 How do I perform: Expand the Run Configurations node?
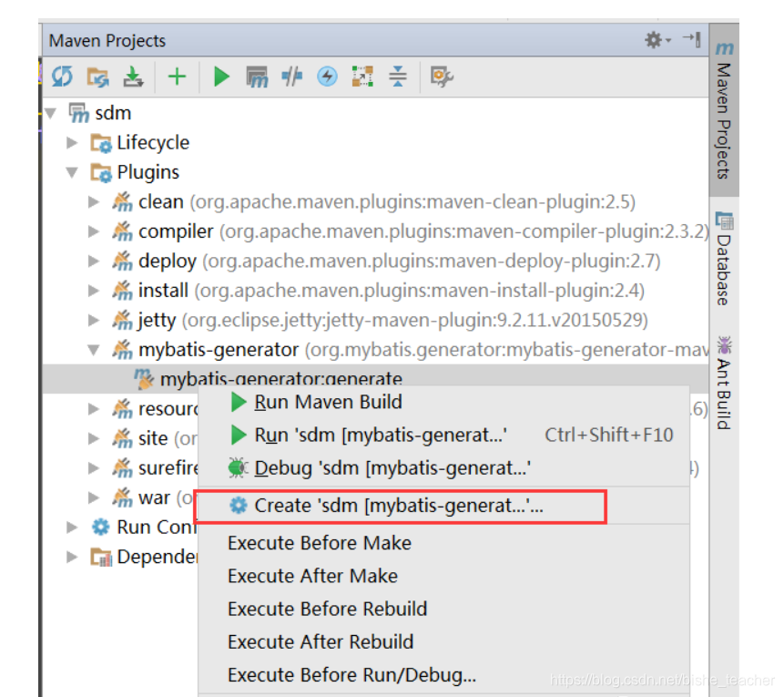click(72, 527)
